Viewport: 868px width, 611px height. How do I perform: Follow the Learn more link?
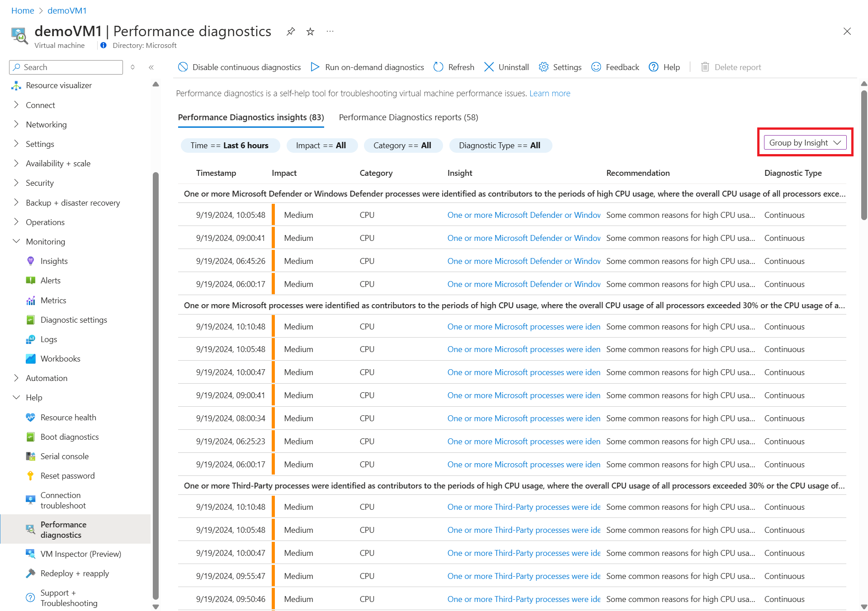click(550, 94)
